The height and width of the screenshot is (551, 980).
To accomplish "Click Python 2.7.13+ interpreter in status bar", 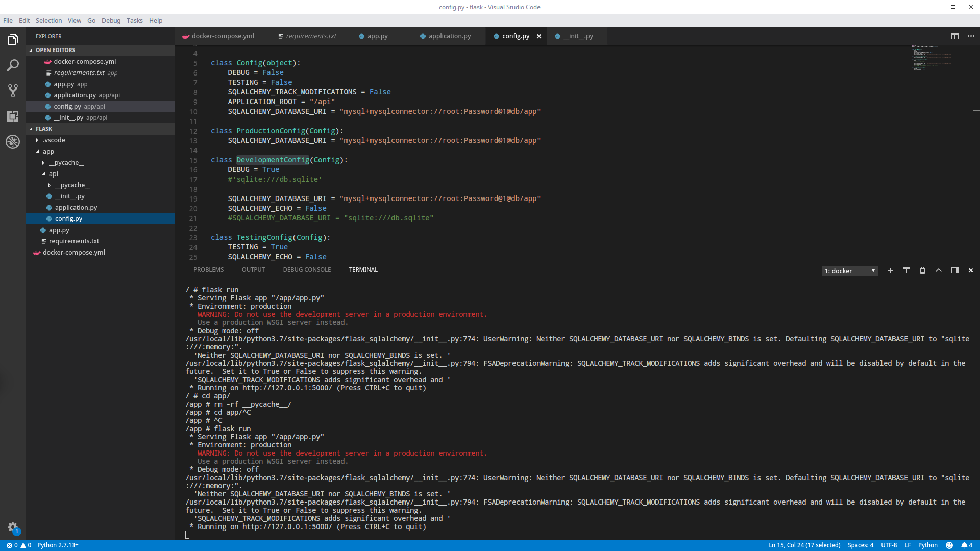I will tap(58, 545).
